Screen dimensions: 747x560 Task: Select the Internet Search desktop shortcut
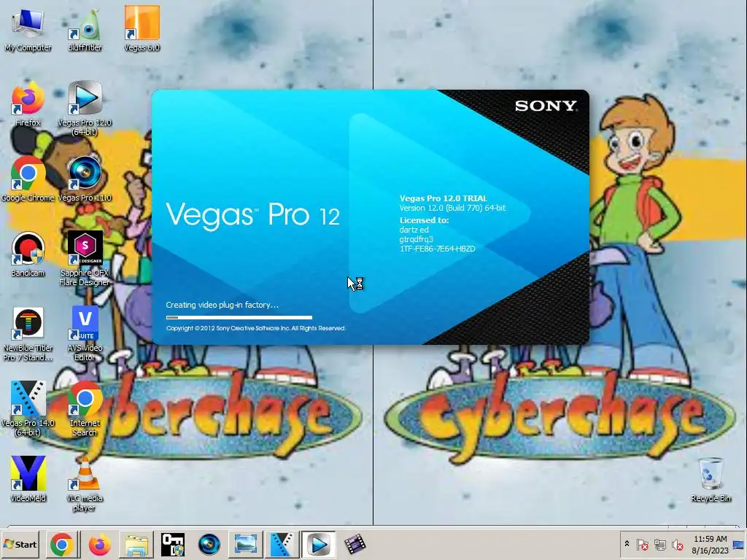(85, 408)
